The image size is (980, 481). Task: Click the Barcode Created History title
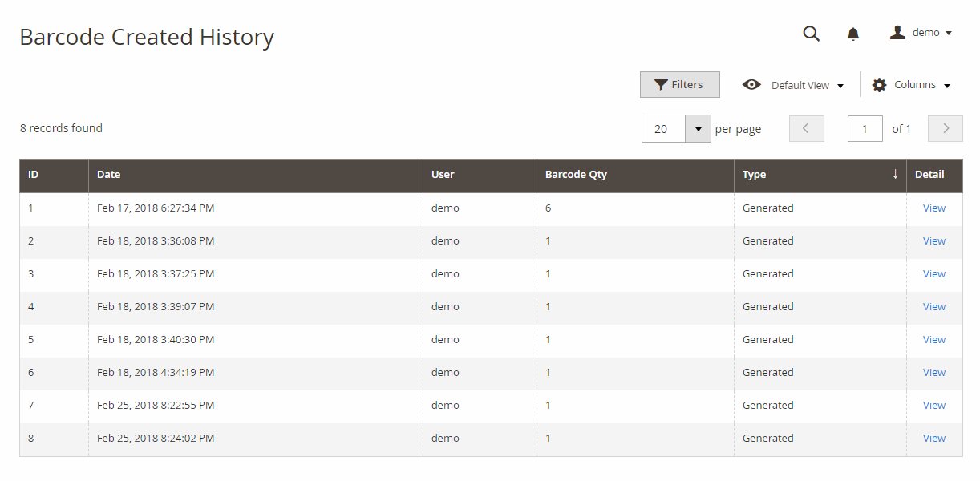pyautogui.click(x=147, y=37)
